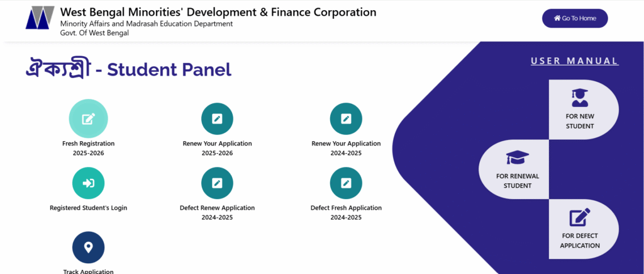Click the Fresh Registration 2025-2026 text label

tap(88, 149)
